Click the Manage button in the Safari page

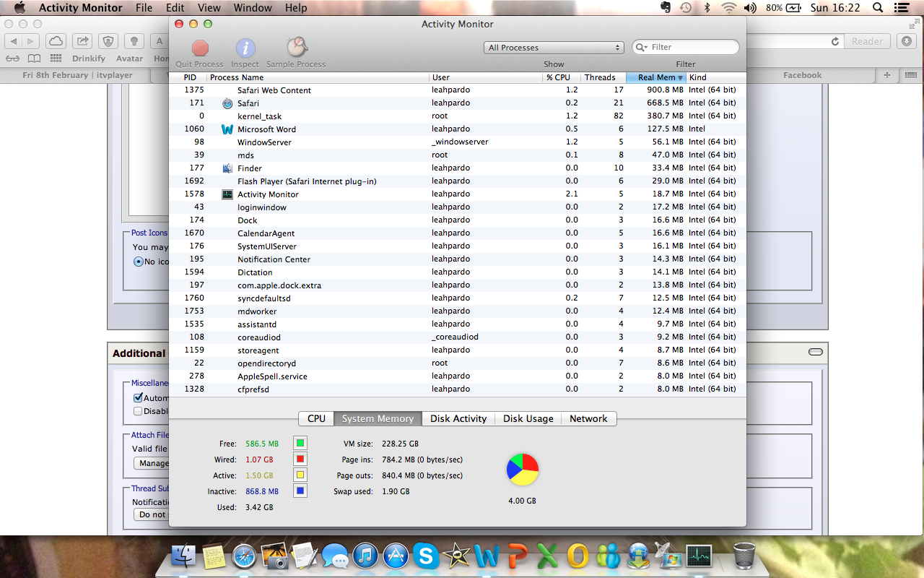[x=153, y=463]
